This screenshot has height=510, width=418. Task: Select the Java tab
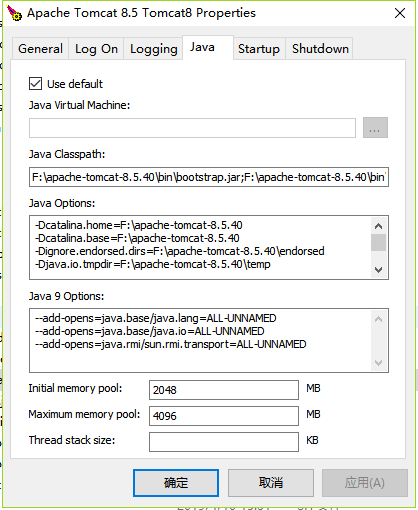[208, 47]
